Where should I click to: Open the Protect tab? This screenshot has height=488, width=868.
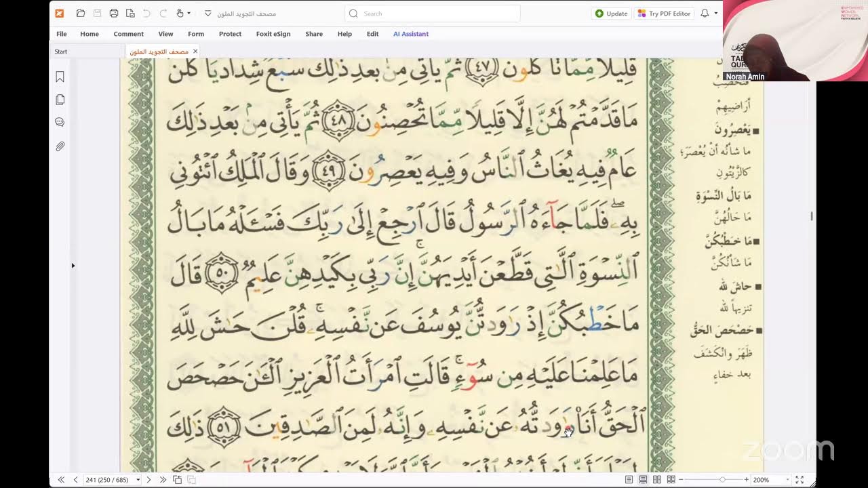click(230, 34)
